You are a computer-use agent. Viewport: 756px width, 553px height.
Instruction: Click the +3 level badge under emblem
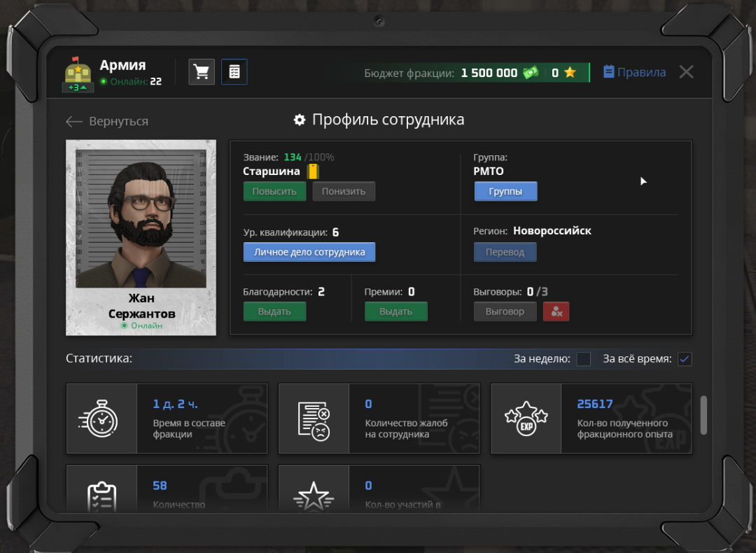point(78,87)
